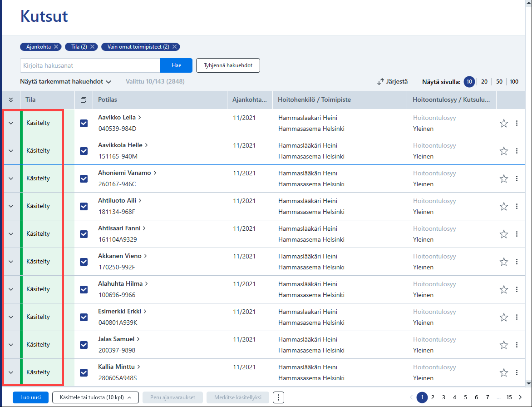Click the Kirjoita hakusanat search field
Image resolution: width=532 pixels, height=407 pixels.
(x=90, y=65)
